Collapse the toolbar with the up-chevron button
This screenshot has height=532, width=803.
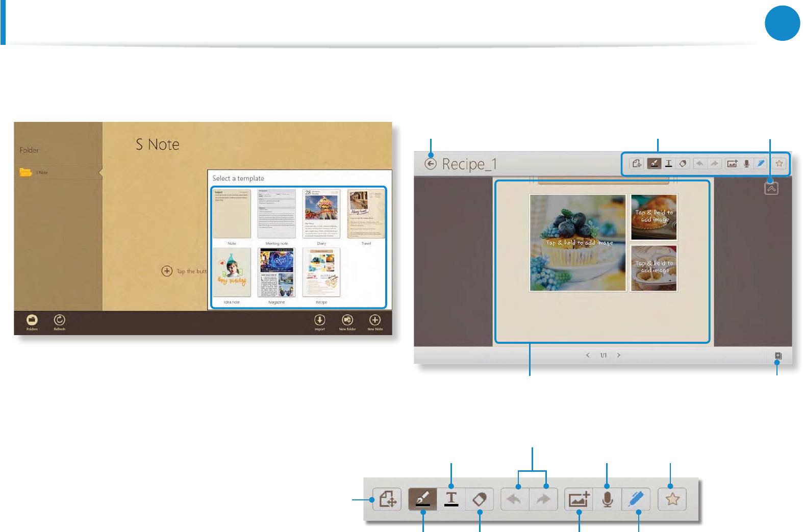[x=771, y=188]
